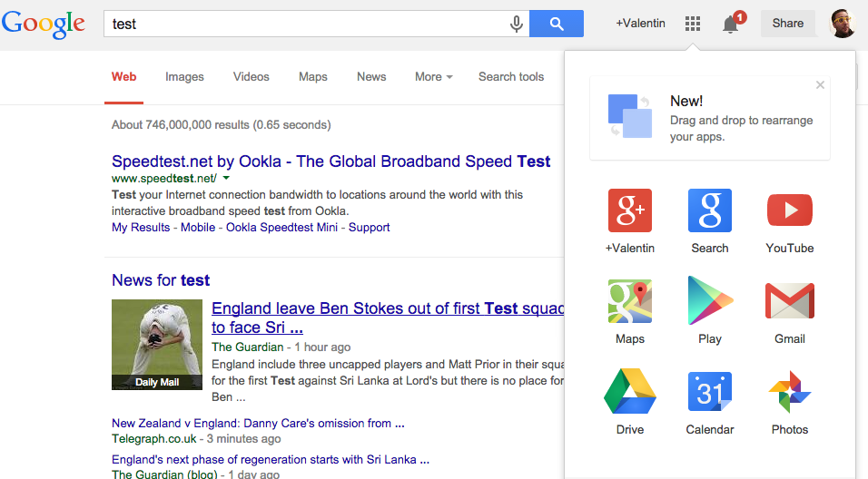
Task: Open Gmail from the apps grid
Action: point(789,302)
